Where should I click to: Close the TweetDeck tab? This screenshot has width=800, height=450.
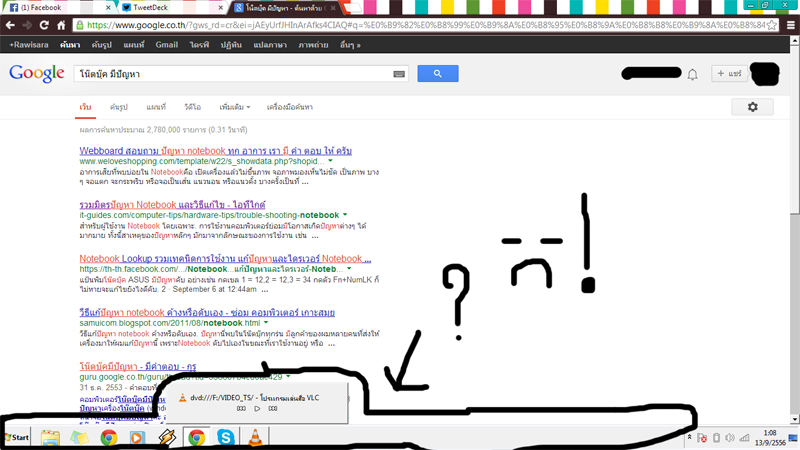(220, 8)
